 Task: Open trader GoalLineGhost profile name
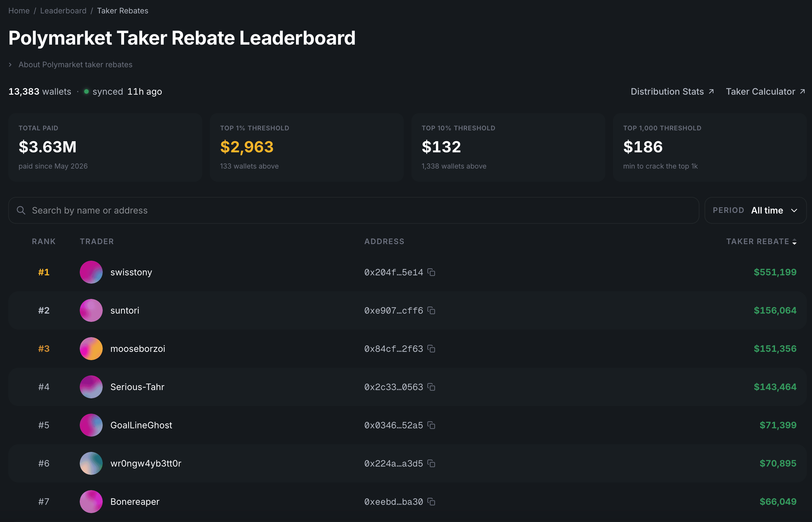click(141, 425)
